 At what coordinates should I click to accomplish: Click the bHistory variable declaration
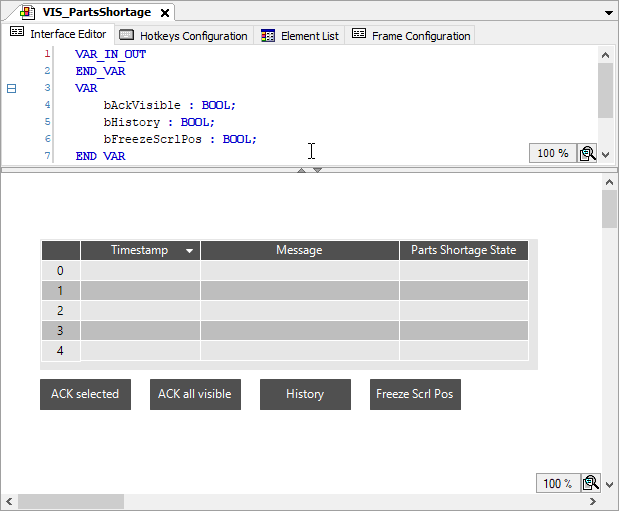pyautogui.click(x=159, y=122)
